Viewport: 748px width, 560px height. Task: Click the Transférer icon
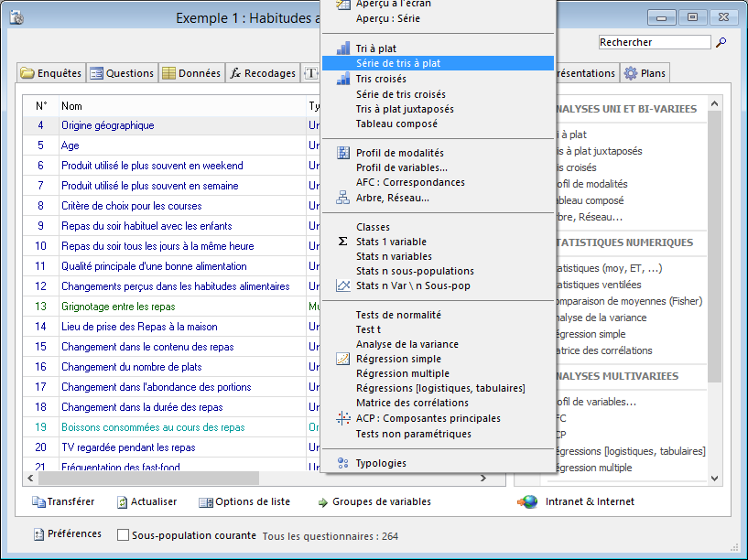coord(38,501)
